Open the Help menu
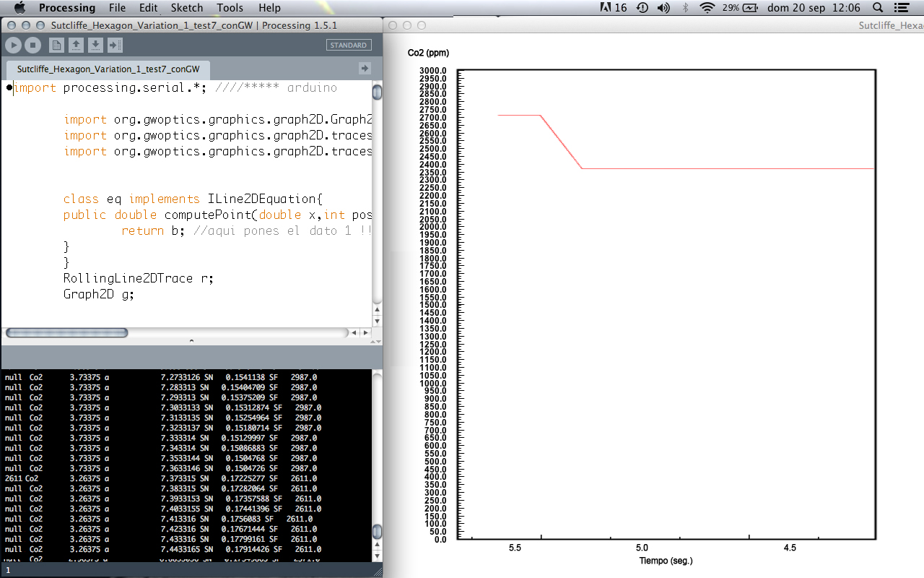Image resolution: width=924 pixels, height=578 pixels. click(x=269, y=8)
